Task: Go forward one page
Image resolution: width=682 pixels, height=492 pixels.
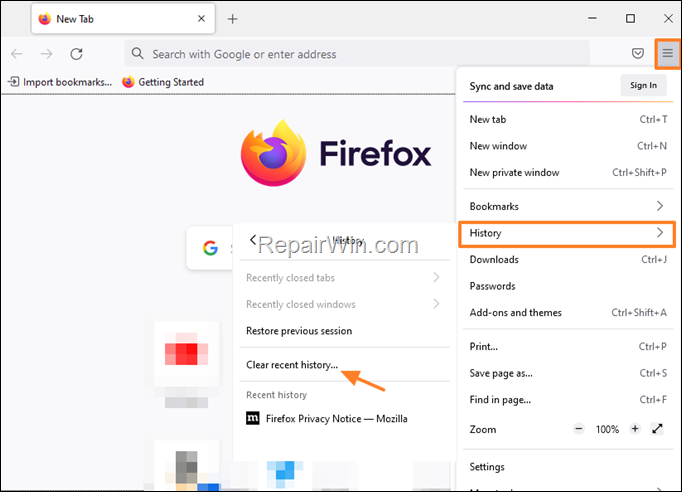Action: 46,54
